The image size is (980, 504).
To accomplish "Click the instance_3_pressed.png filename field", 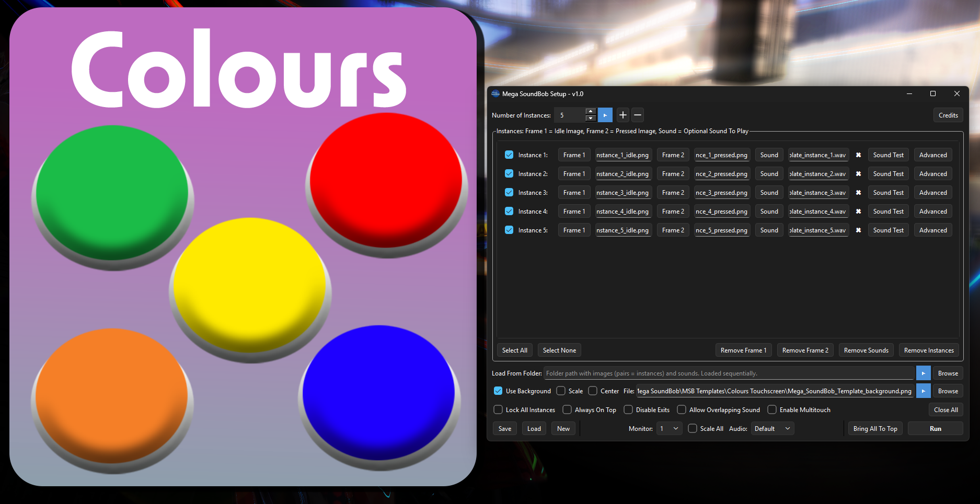I will tap(722, 193).
